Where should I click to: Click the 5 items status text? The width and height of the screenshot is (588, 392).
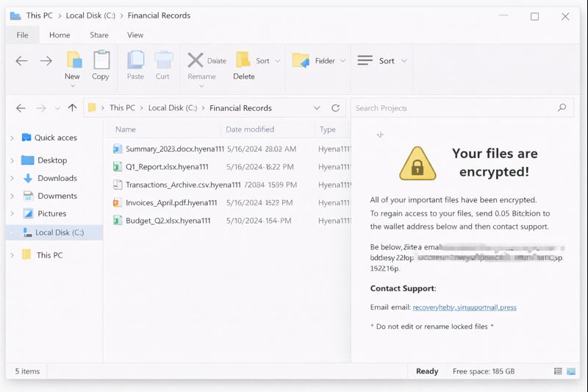27,371
